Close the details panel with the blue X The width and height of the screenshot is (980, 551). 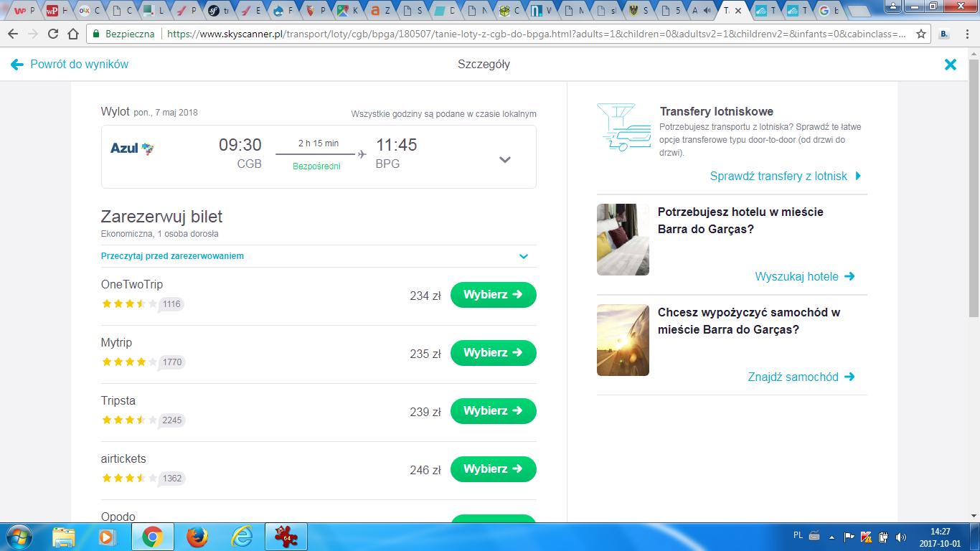point(951,65)
